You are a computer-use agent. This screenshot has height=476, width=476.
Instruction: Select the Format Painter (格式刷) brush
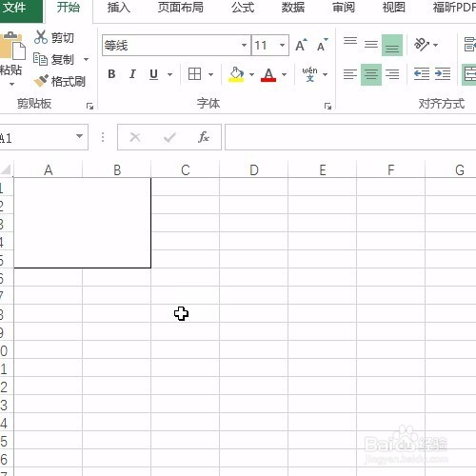pyautogui.click(x=60, y=81)
